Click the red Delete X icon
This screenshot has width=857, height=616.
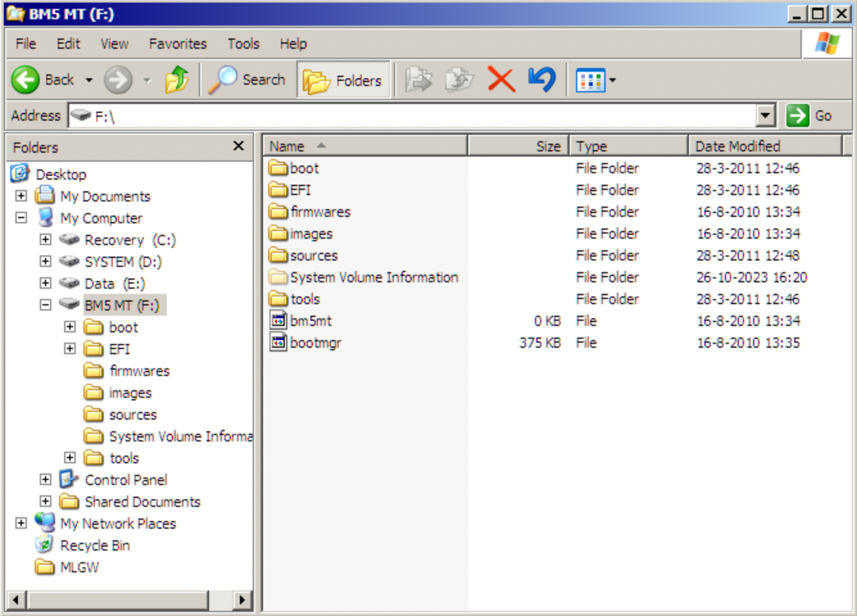click(x=501, y=80)
